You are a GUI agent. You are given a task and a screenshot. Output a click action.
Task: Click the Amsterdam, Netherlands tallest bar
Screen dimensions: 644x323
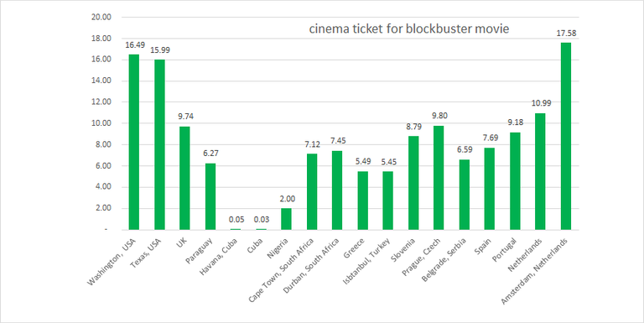pos(565,136)
